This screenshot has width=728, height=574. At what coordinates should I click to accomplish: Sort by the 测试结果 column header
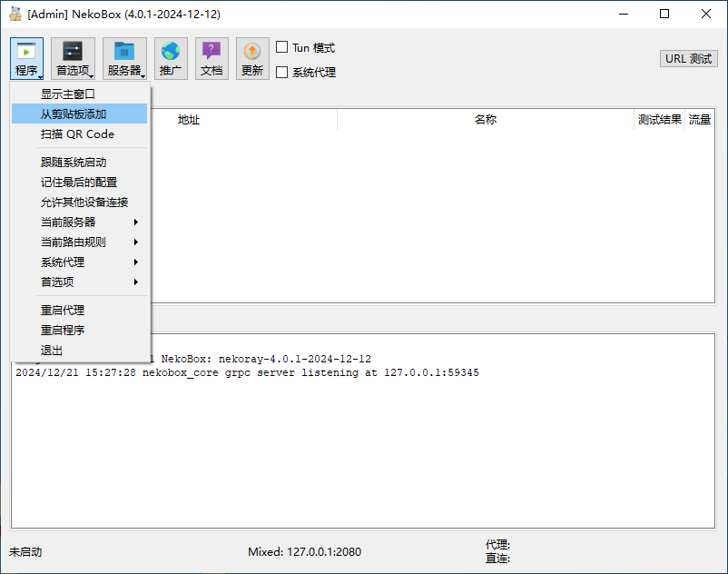coord(659,120)
